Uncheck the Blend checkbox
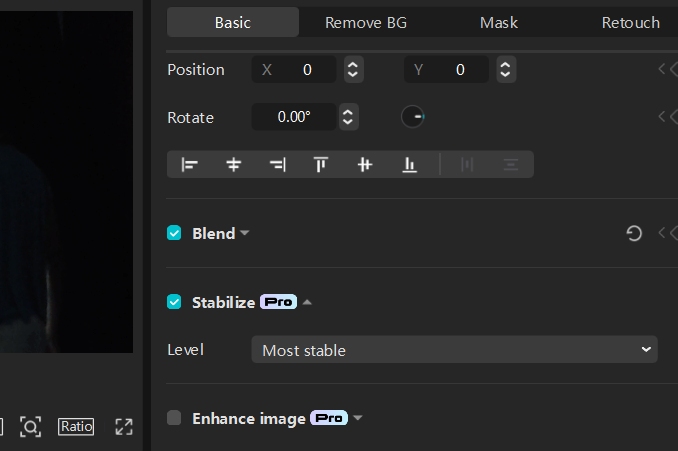 (174, 233)
